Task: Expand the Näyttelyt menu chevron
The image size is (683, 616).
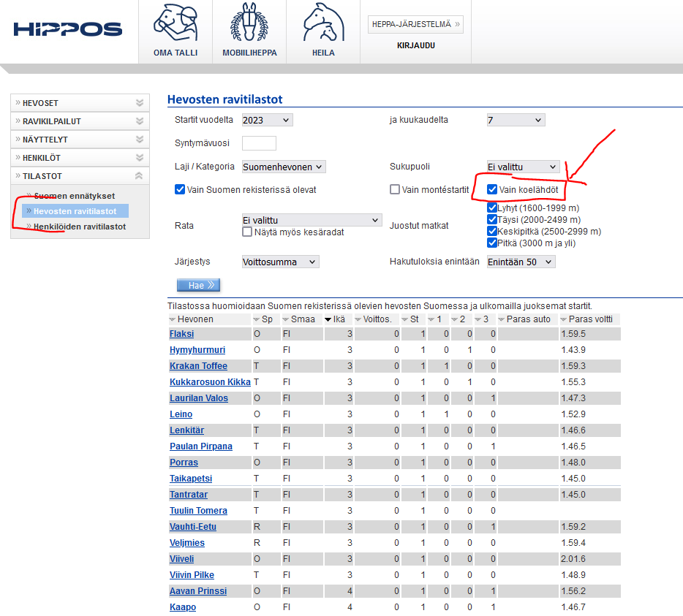Action: point(140,140)
